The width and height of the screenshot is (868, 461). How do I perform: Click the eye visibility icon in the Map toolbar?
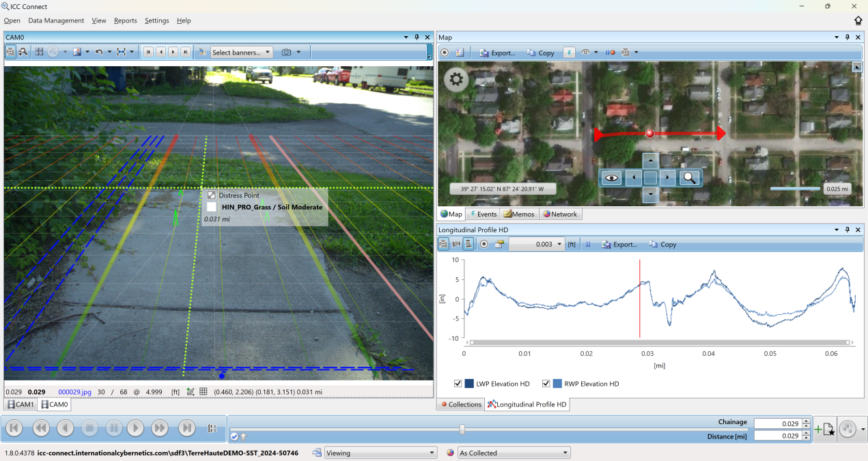click(x=586, y=52)
